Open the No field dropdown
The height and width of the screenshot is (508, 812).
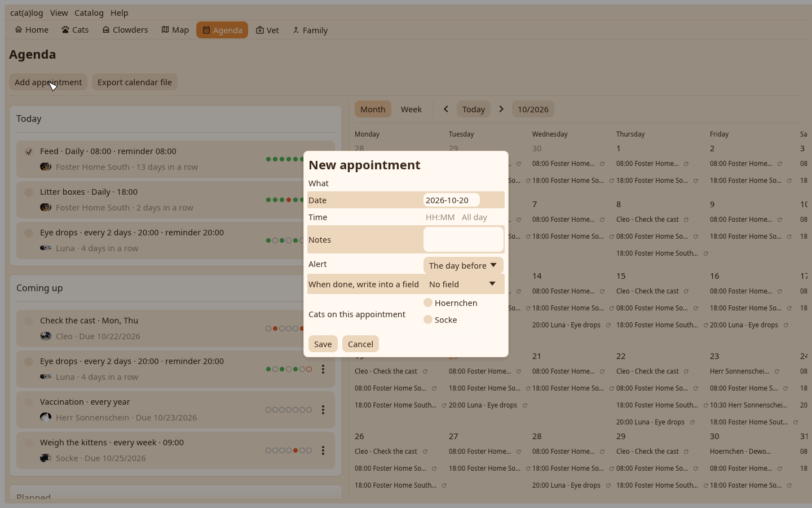[x=463, y=284]
